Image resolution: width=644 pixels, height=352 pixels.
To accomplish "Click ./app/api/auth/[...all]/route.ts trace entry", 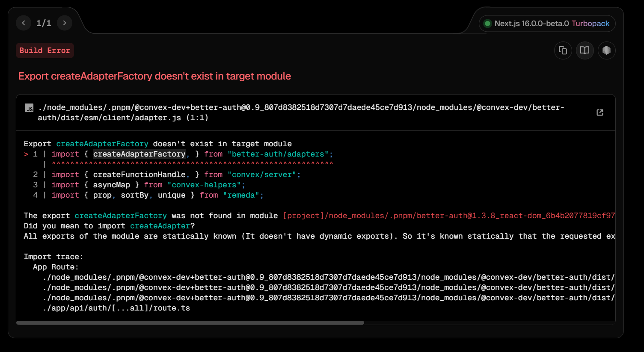I will click(x=116, y=308).
